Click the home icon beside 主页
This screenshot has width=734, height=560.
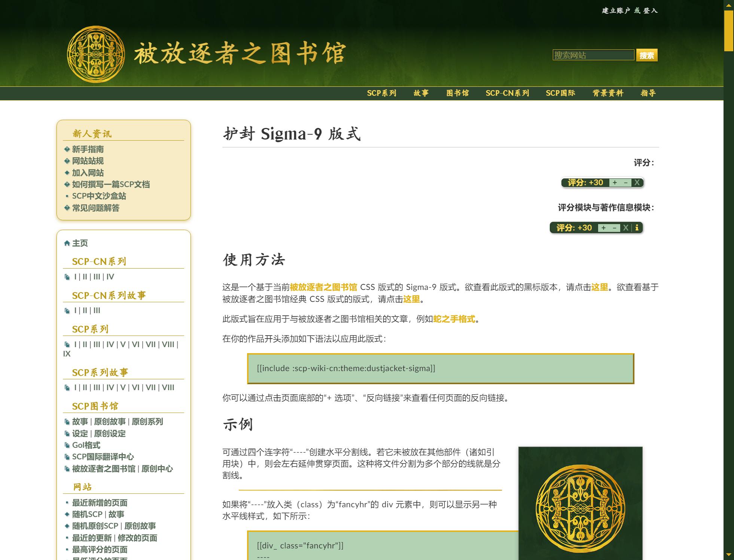[67, 243]
